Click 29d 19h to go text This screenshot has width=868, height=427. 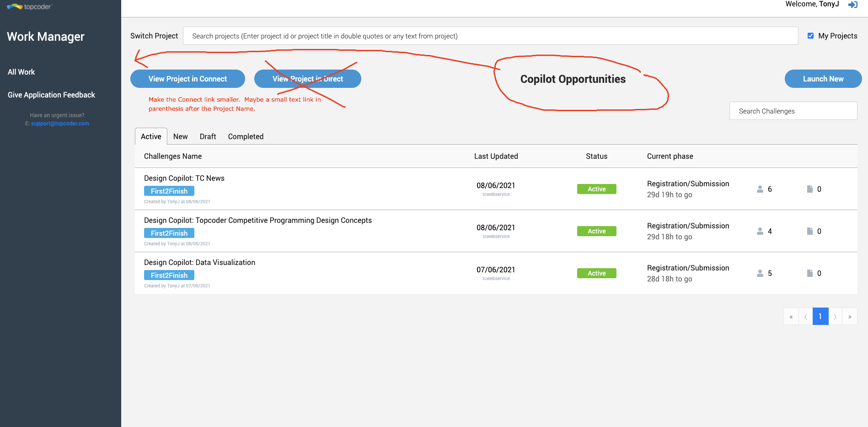[x=670, y=195]
